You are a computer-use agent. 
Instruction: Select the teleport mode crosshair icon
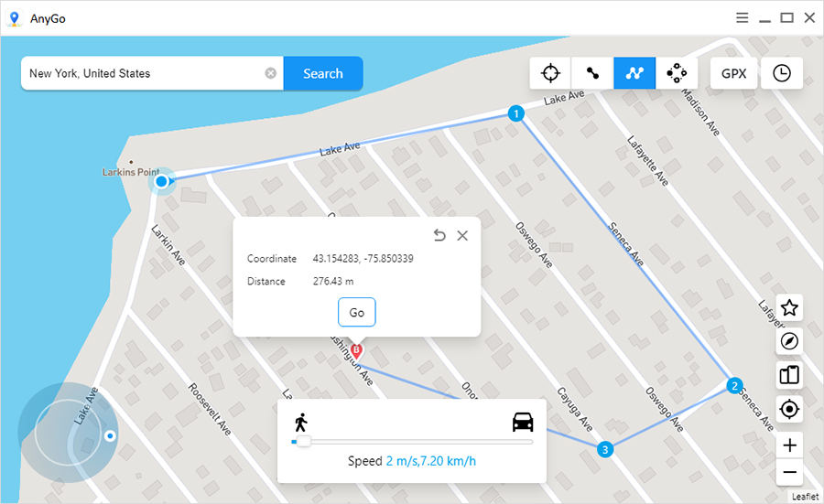tap(550, 73)
